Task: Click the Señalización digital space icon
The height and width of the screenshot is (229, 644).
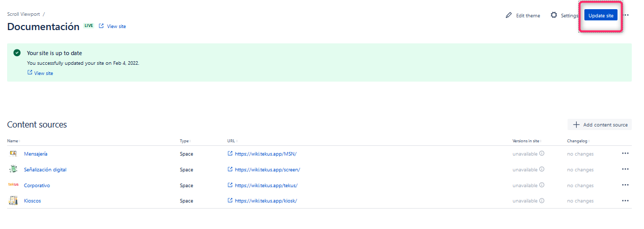Action: (13, 169)
